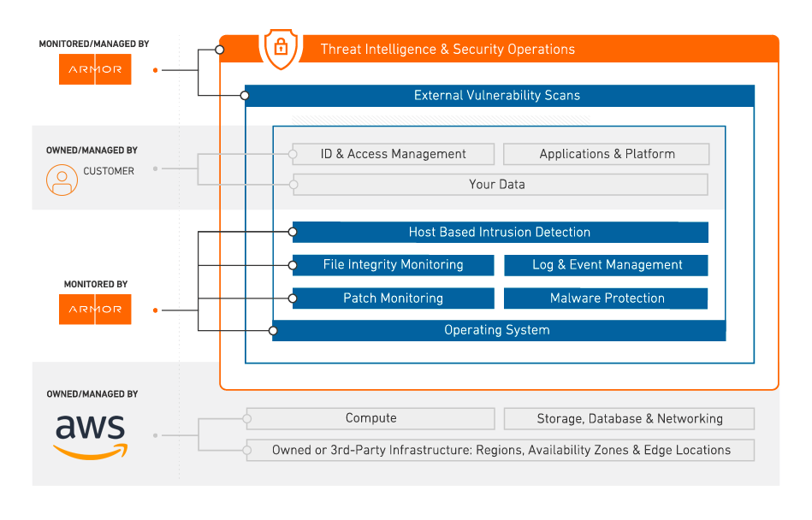The width and height of the screenshot is (812, 520).
Task: Click the MONITORED/MANAGED BY label
Action: [x=94, y=44]
